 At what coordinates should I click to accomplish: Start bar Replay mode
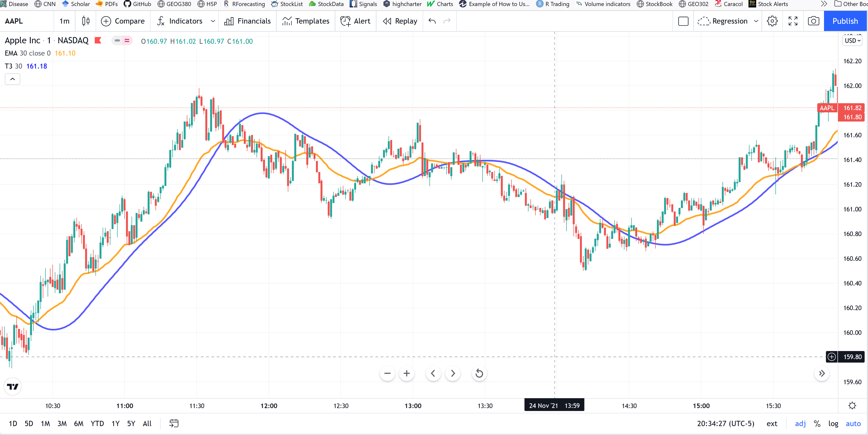pyautogui.click(x=400, y=21)
